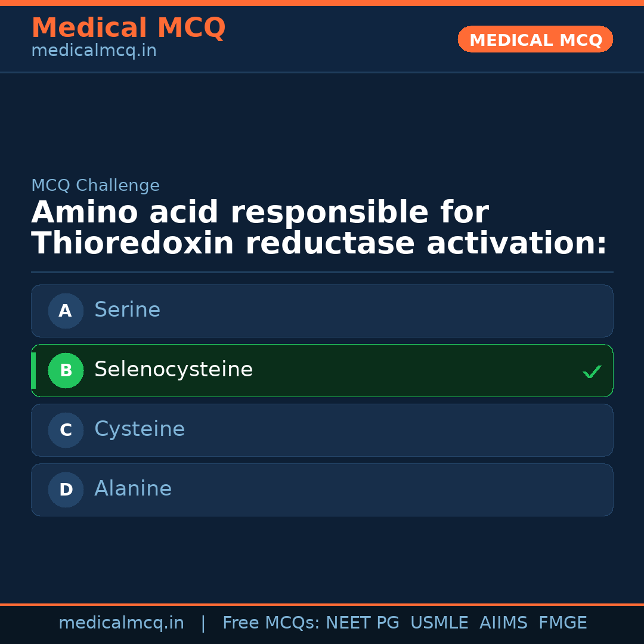Select the Serine answer option
The width and height of the screenshot is (644, 644).
322,311
